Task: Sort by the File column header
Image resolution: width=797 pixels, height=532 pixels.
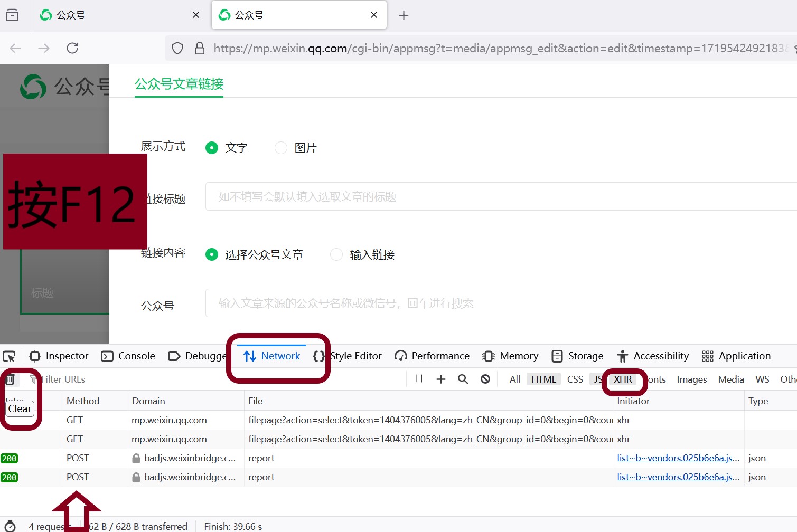Action: click(428, 401)
